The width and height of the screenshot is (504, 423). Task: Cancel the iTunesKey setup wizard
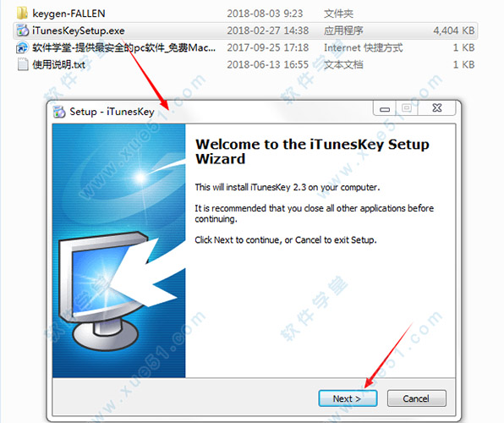416,398
